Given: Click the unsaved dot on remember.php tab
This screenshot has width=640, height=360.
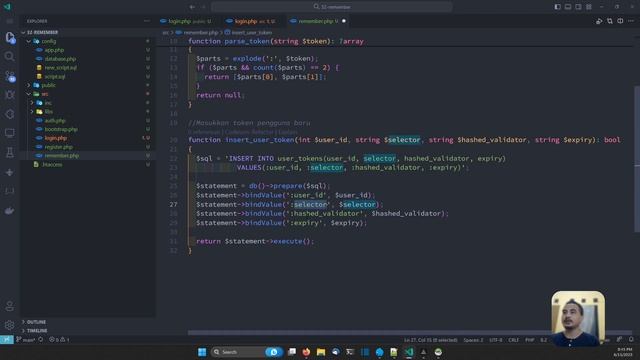Looking at the screenshot, I should [x=344, y=21].
